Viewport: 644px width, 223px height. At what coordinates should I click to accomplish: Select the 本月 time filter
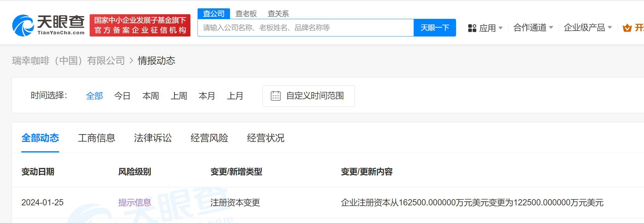(207, 96)
